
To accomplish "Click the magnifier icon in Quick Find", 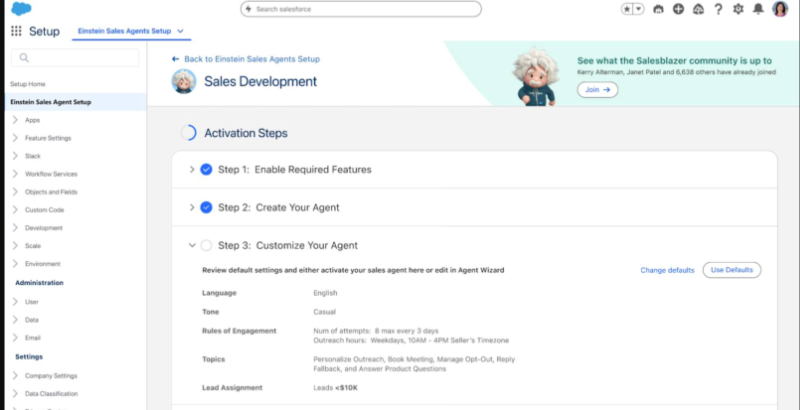I will tap(24, 58).
